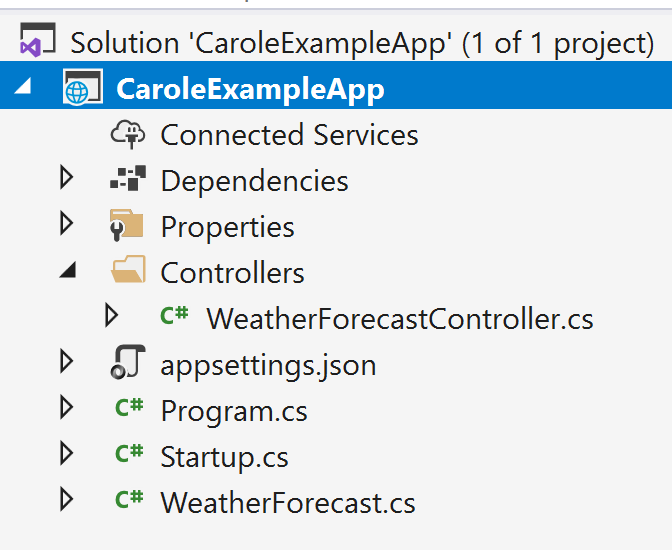Click the CaroleExampleApp web project globe icon

83,87
